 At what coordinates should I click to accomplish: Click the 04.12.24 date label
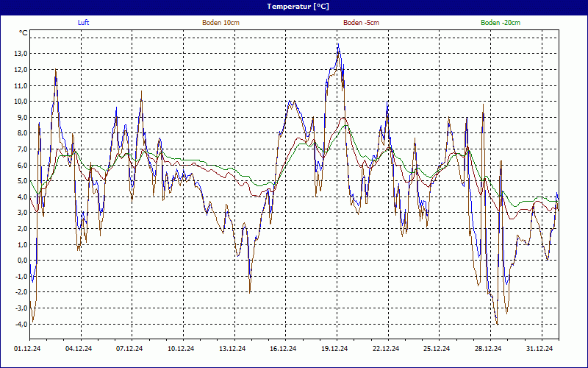[79, 349]
